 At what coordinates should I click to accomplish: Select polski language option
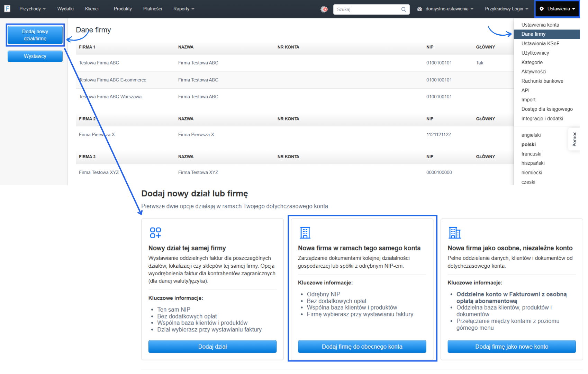(528, 144)
